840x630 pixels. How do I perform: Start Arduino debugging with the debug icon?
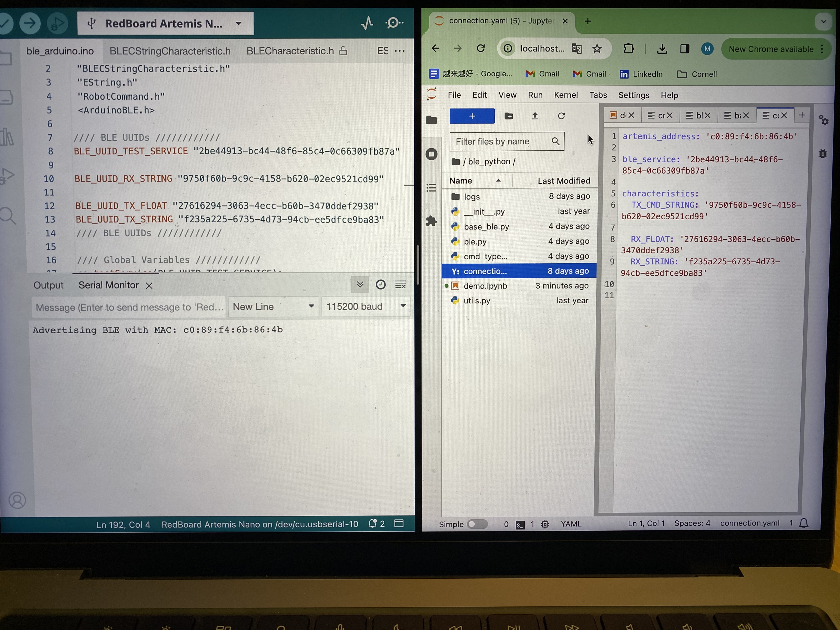coord(57,24)
